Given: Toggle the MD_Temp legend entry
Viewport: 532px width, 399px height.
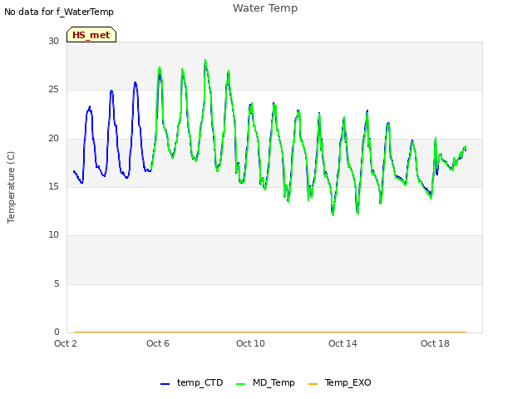Looking at the screenshot, I should click(265, 382).
